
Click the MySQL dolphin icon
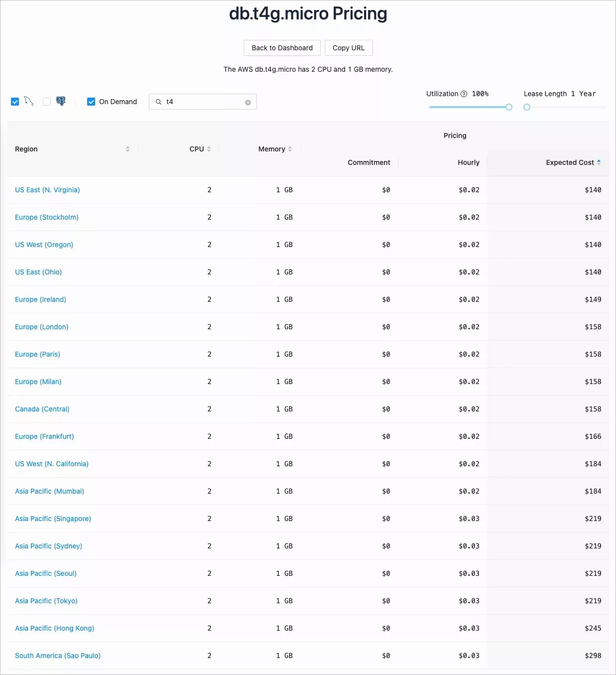click(x=29, y=101)
